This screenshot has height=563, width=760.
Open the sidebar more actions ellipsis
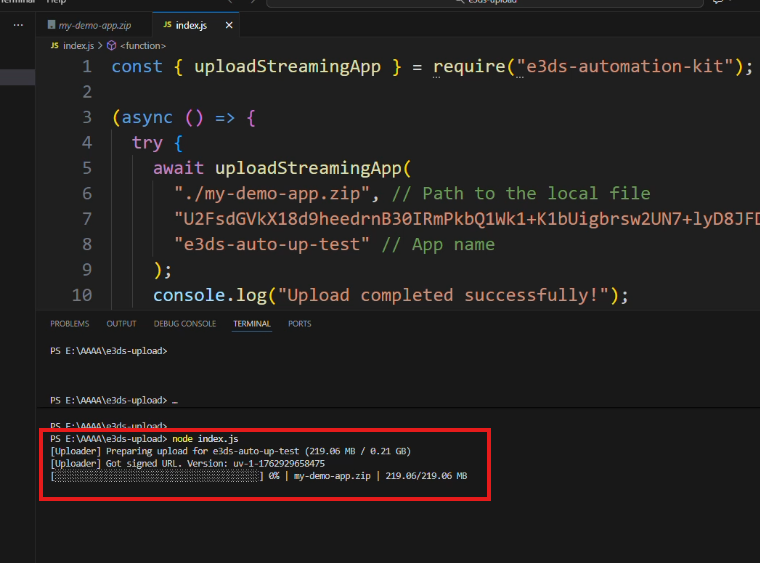(18, 24)
